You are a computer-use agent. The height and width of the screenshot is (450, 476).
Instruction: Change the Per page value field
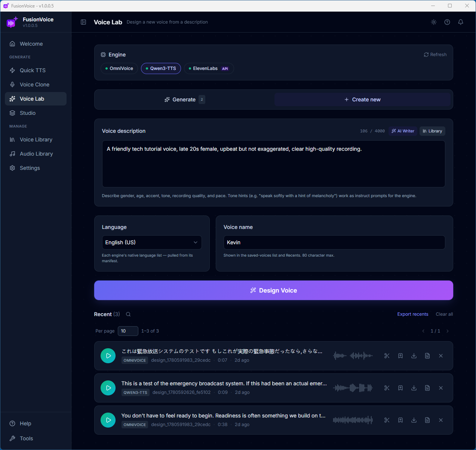128,331
